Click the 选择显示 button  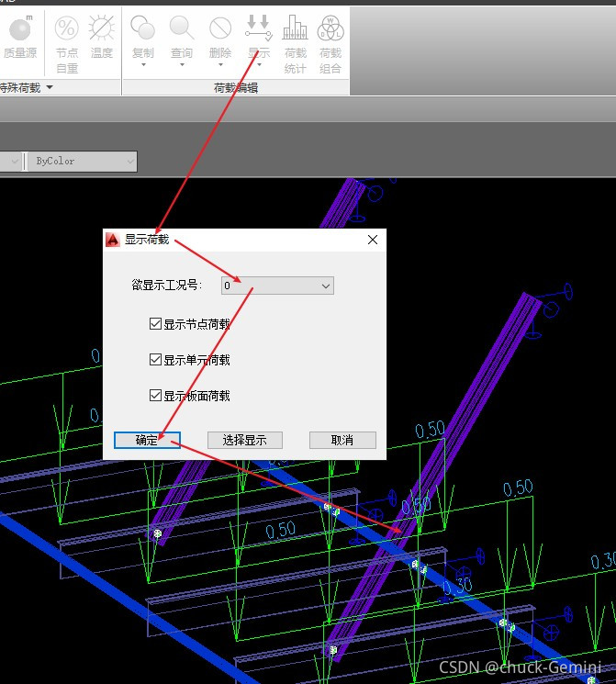coord(244,440)
